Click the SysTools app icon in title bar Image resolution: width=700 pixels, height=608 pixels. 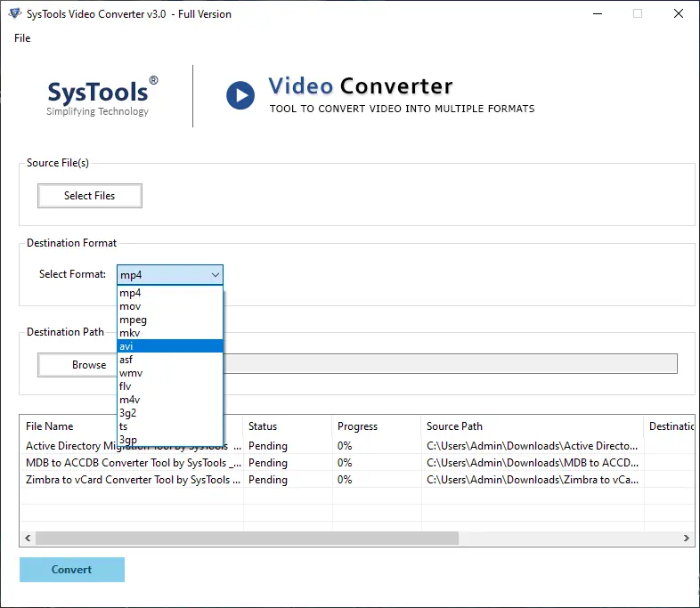(15, 13)
